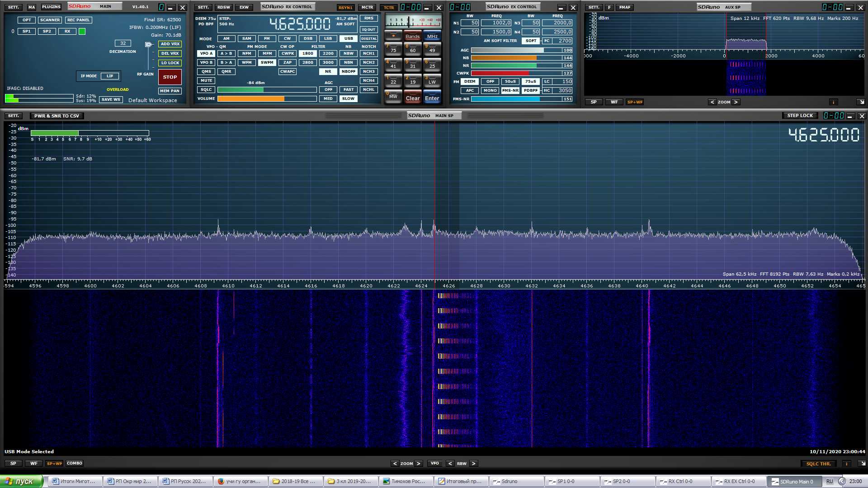Click the resize arrow icon in AUX SP
The width and height of the screenshot is (868, 488).
862,102
